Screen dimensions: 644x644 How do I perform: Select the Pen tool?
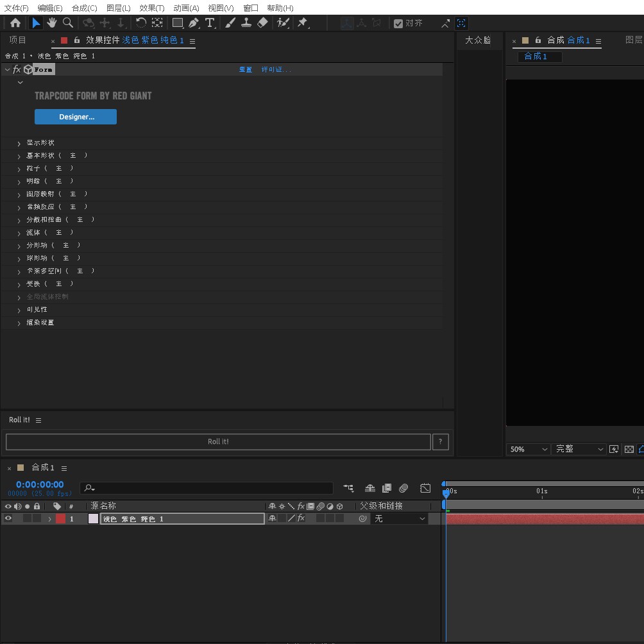click(194, 23)
